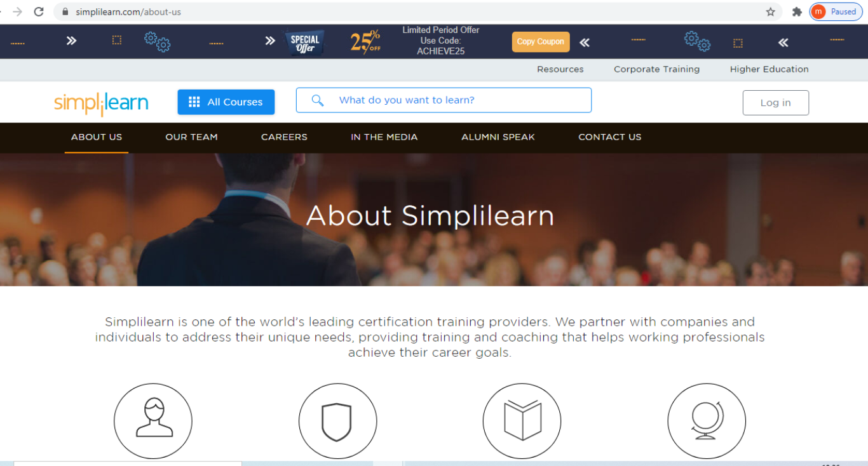The image size is (868, 466).
Task: Click the Log in button
Action: click(775, 102)
